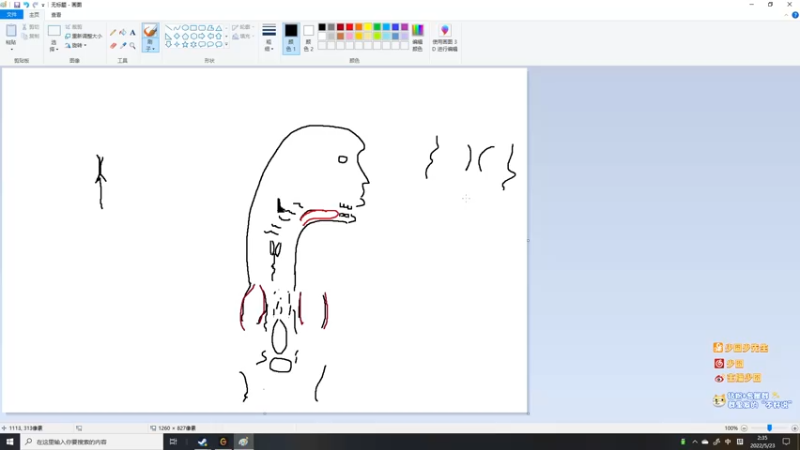The height and width of the screenshot is (450, 800).
Task: Collapse the ribbon with chevron
Action: point(786,15)
